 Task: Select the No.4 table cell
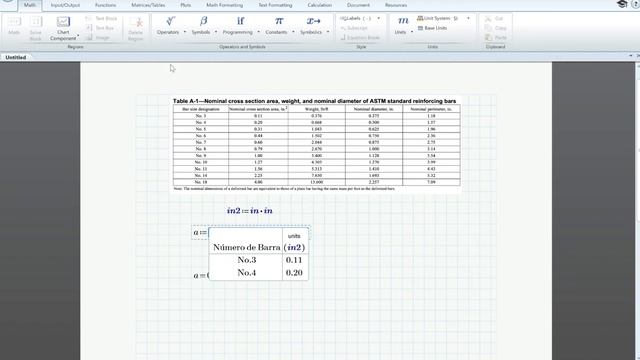tap(247, 273)
